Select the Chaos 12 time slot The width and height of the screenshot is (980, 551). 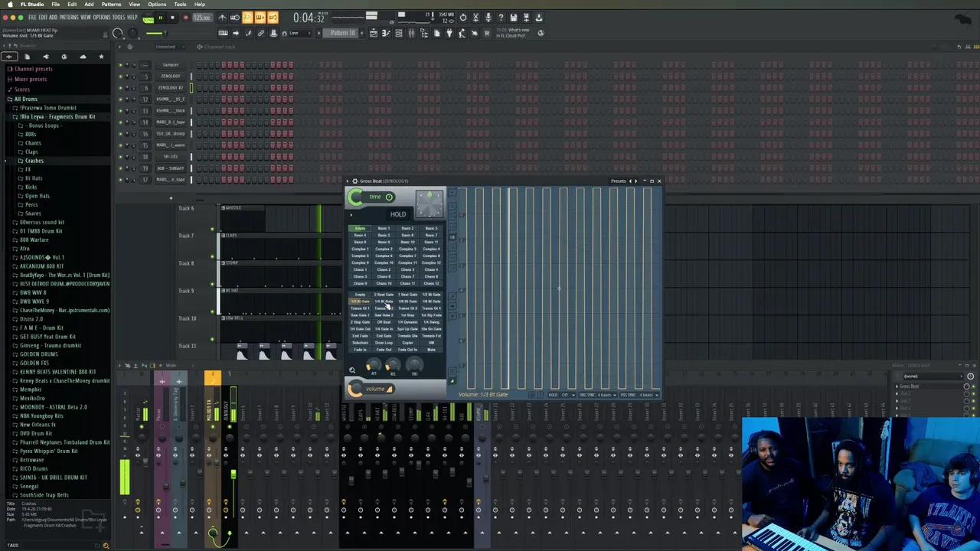pos(431,283)
